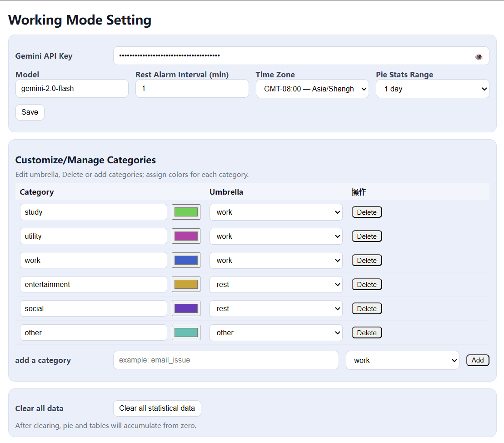Change the umbrella dropdown for study
This screenshot has height=443, width=504.
276,212
